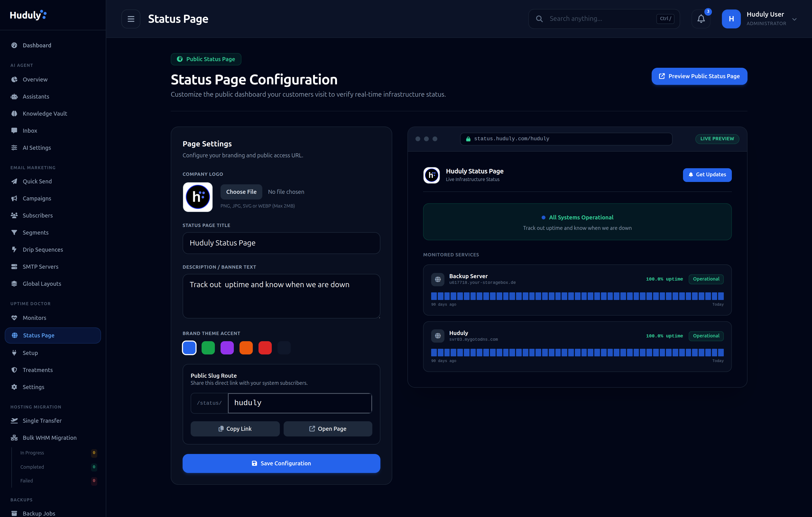The height and width of the screenshot is (517, 812).
Task: Click the Setup plug icon
Action: pyautogui.click(x=14, y=353)
